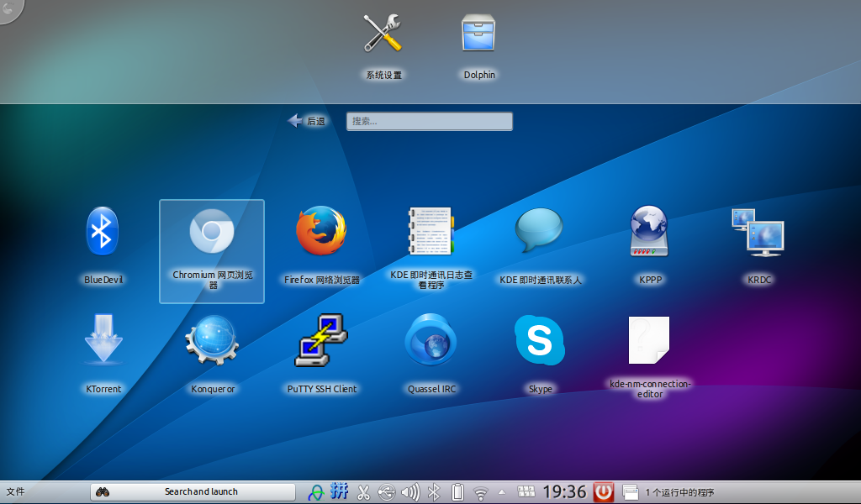Launch Firefox 网络浏览器
This screenshot has width=861, height=504.
[x=322, y=245]
